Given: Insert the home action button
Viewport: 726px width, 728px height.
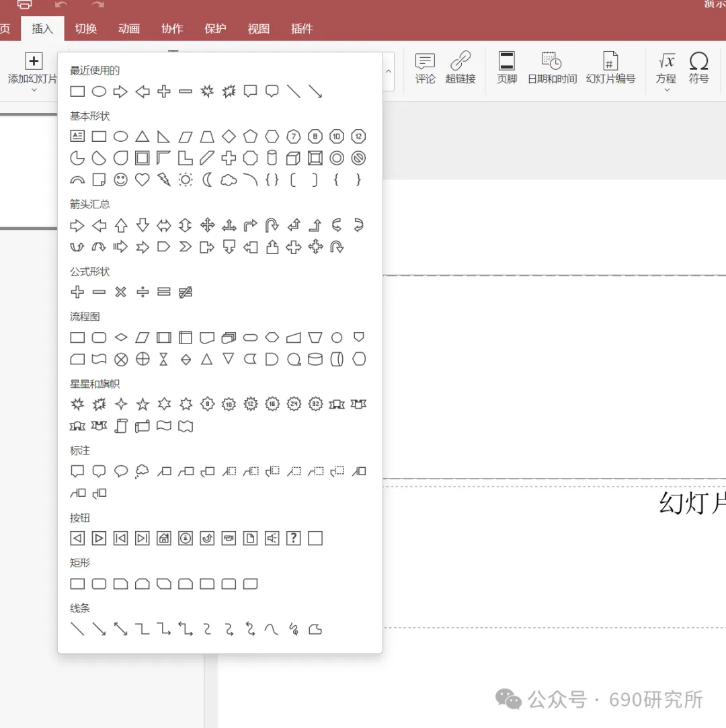Looking at the screenshot, I should click(x=164, y=538).
